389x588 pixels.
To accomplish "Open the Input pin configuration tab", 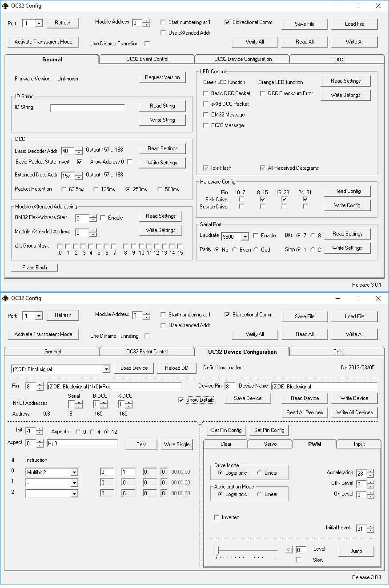I will click(359, 444).
